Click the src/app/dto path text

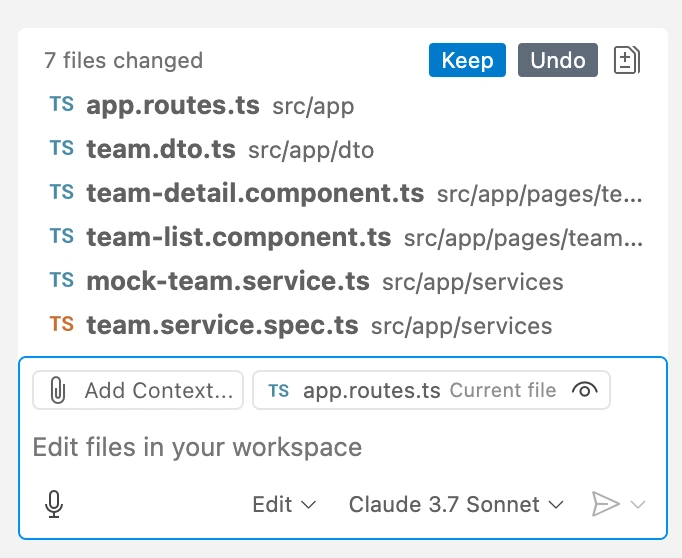coord(311,150)
